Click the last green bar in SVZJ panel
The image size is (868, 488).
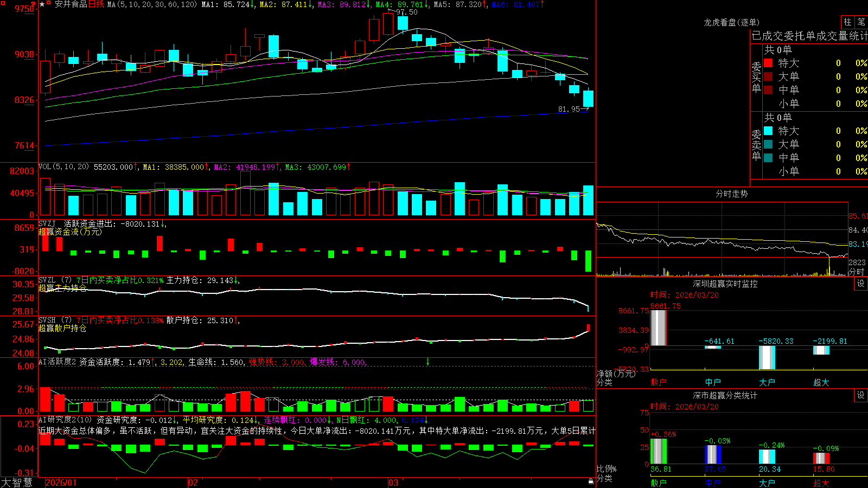pos(588,261)
